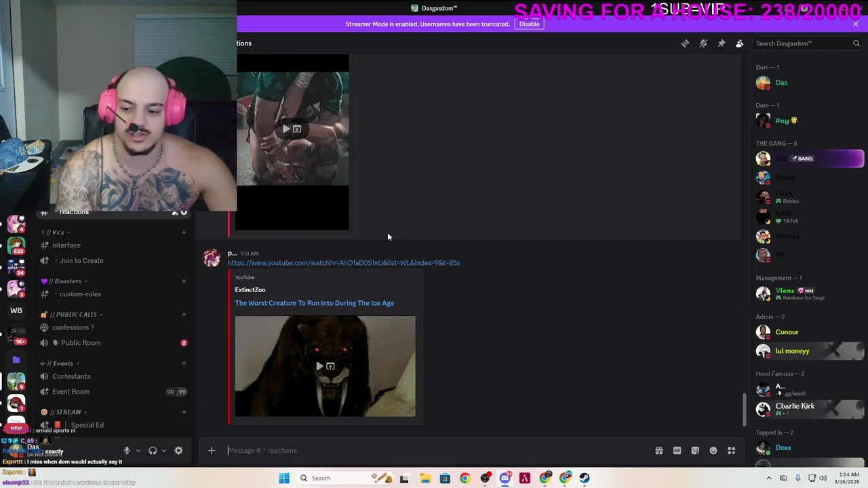Open the message attachment plus button
The width and height of the screenshot is (868, 488).
coord(212,450)
